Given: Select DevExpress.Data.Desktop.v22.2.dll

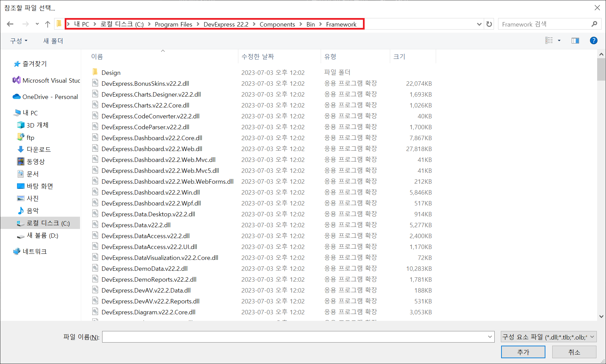Looking at the screenshot, I should tap(148, 214).
